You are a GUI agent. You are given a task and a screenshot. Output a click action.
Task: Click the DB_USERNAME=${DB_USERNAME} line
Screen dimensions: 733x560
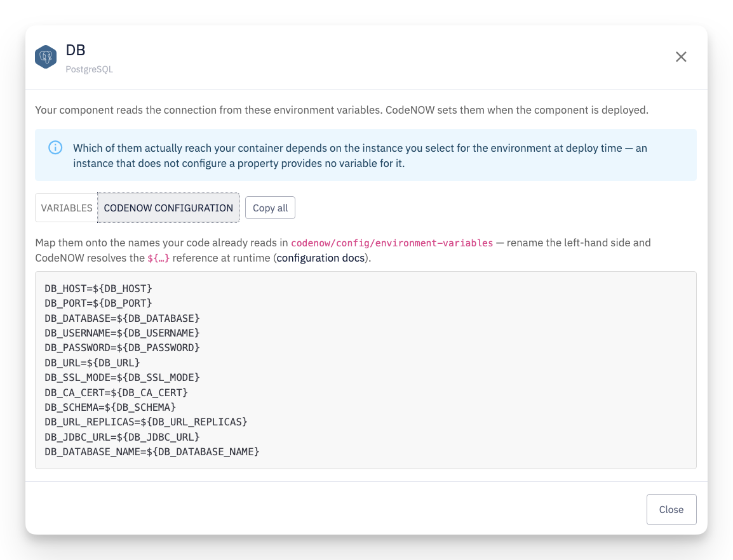pos(122,333)
